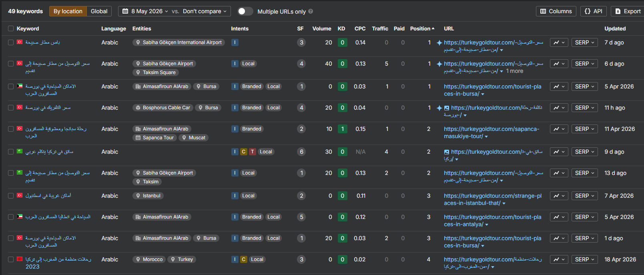Open SERP dropdown for the 1 d ago row

click(584, 238)
